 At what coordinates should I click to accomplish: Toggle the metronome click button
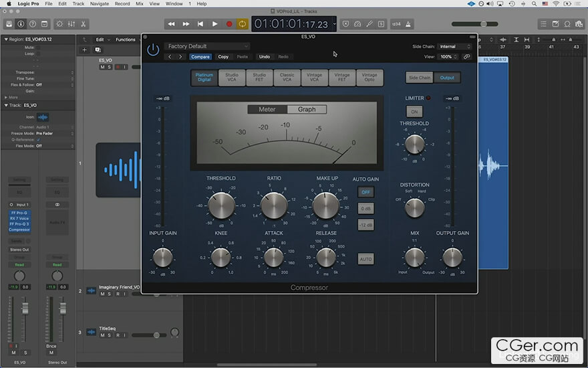point(408,24)
